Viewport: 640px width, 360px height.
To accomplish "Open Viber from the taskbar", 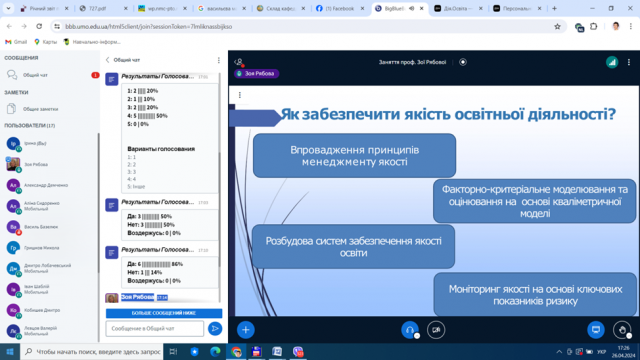I will click(298, 352).
